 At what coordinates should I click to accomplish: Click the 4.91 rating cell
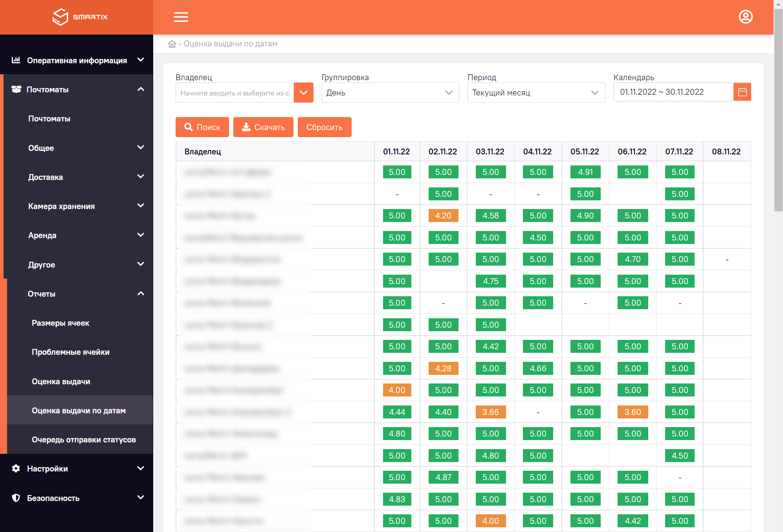click(x=585, y=172)
